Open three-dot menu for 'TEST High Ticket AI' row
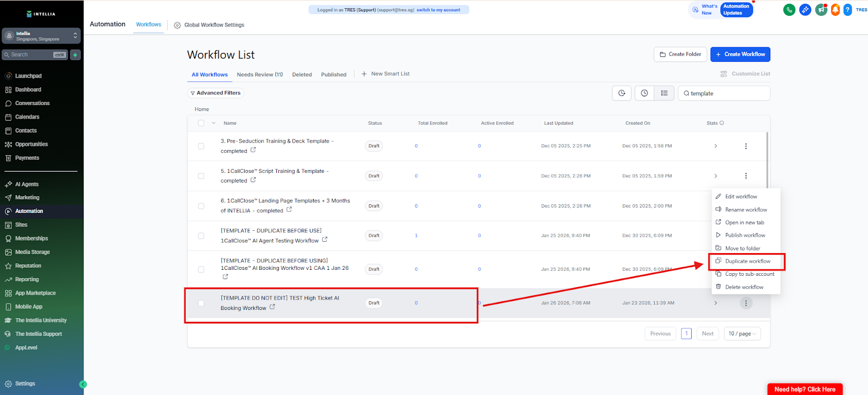The width and height of the screenshot is (868, 395). click(746, 303)
